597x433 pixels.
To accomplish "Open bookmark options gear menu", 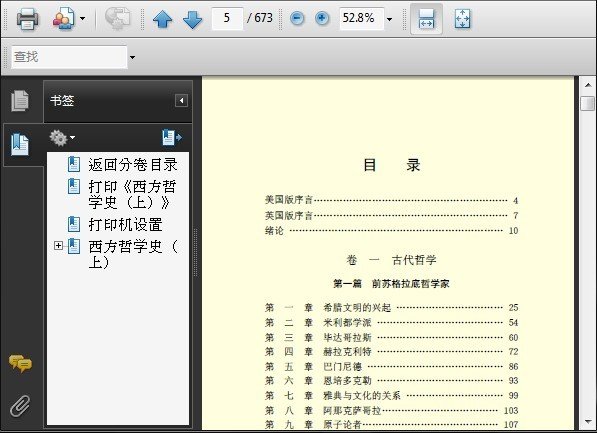I will click(62, 137).
